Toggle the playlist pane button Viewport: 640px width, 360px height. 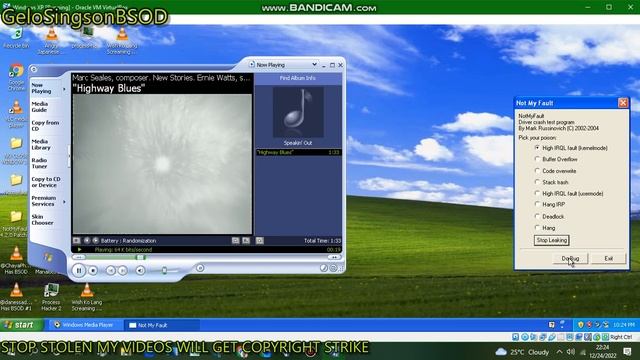[260, 240]
